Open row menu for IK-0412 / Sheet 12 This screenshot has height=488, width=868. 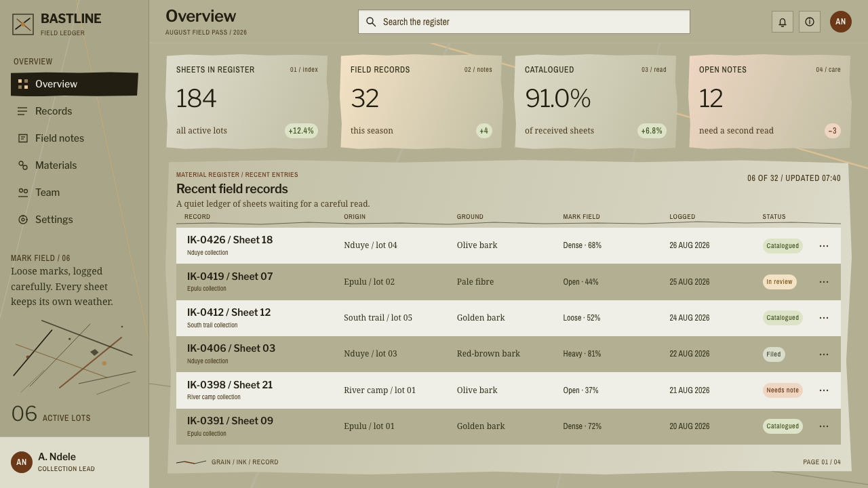click(824, 318)
